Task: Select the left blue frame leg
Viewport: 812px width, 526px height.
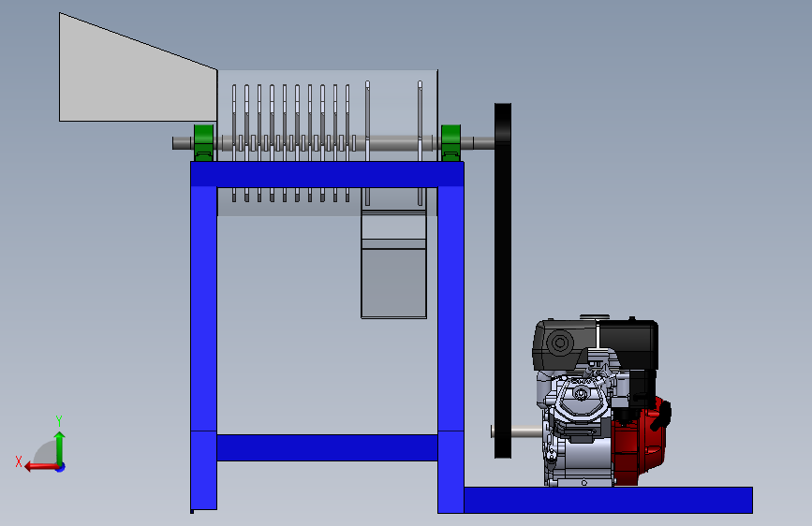Action: click(203, 348)
